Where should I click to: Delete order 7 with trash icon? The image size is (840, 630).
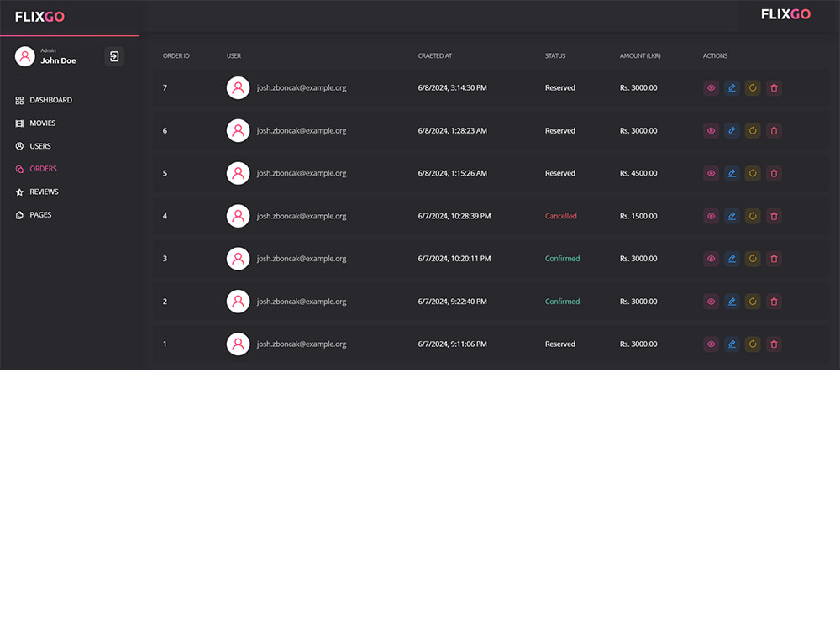[x=774, y=88]
